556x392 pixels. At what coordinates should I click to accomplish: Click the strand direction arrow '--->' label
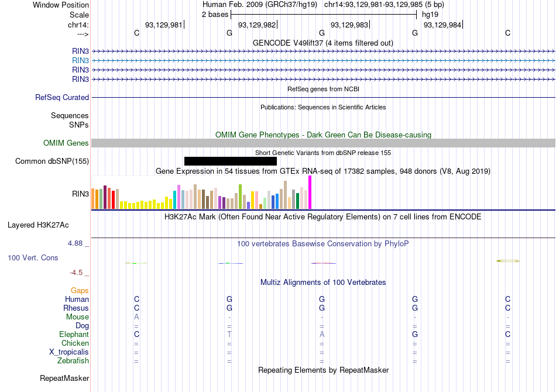coord(83,35)
